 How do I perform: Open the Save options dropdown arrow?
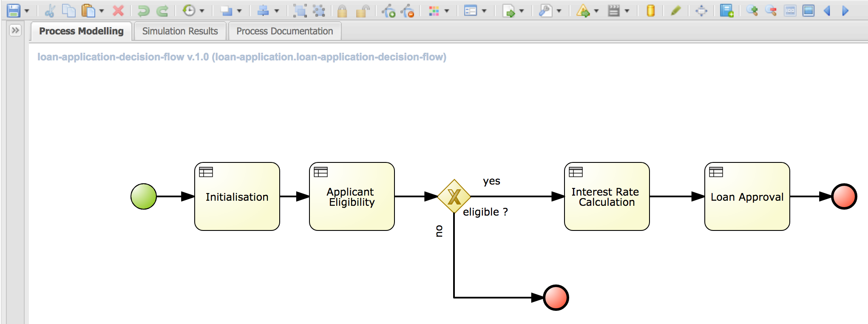[27, 11]
